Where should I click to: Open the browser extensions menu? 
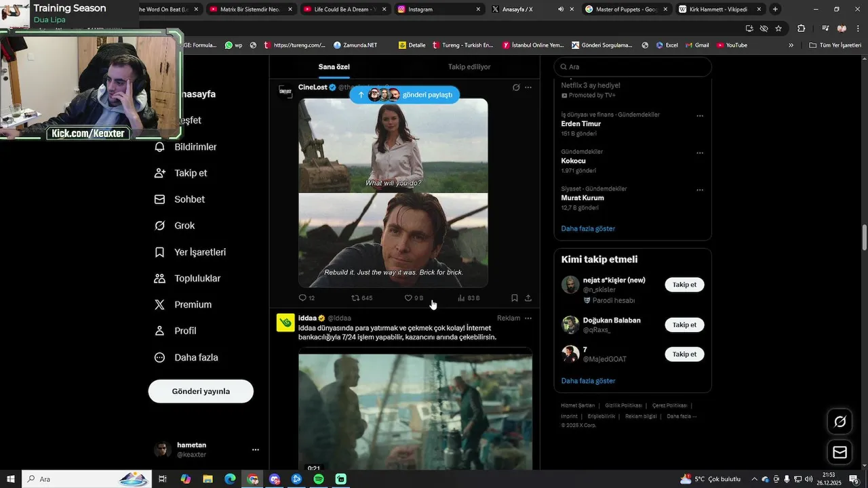(801, 28)
